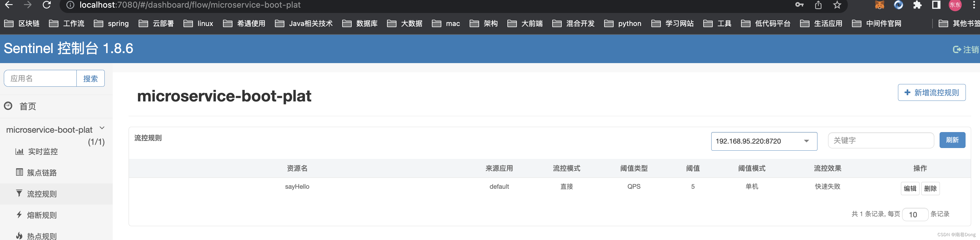Toggle the browser side panel icon
The height and width of the screenshot is (240, 980).
tap(936, 4)
